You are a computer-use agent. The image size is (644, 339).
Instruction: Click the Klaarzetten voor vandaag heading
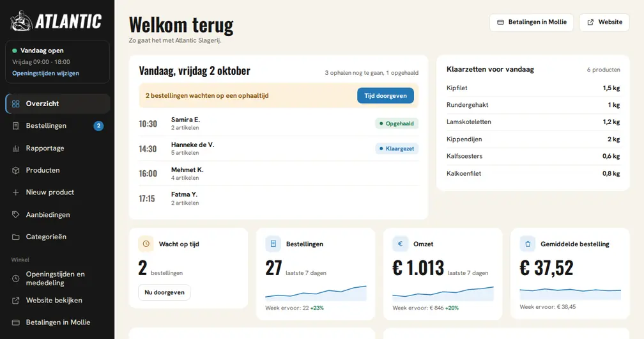(491, 69)
